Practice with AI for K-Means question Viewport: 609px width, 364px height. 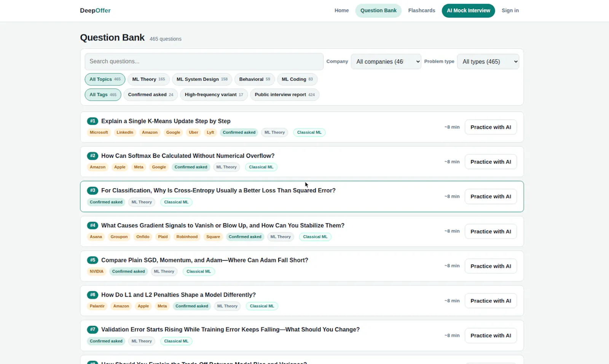point(491,127)
